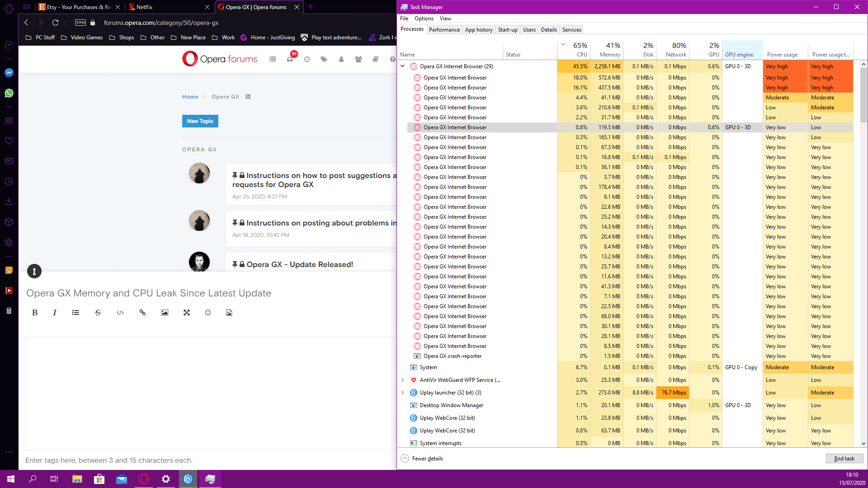
Task: Open history clock in Opera sidebar
Action: 9,182
